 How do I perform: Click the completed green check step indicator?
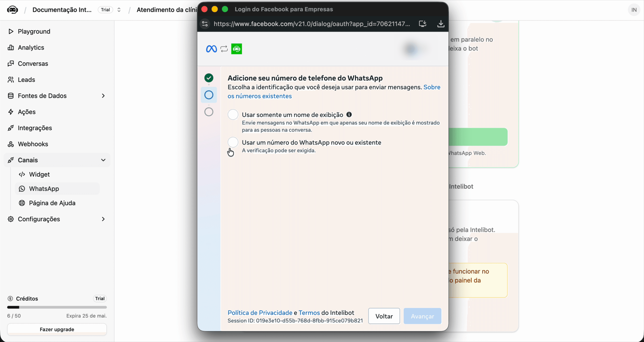(x=209, y=78)
